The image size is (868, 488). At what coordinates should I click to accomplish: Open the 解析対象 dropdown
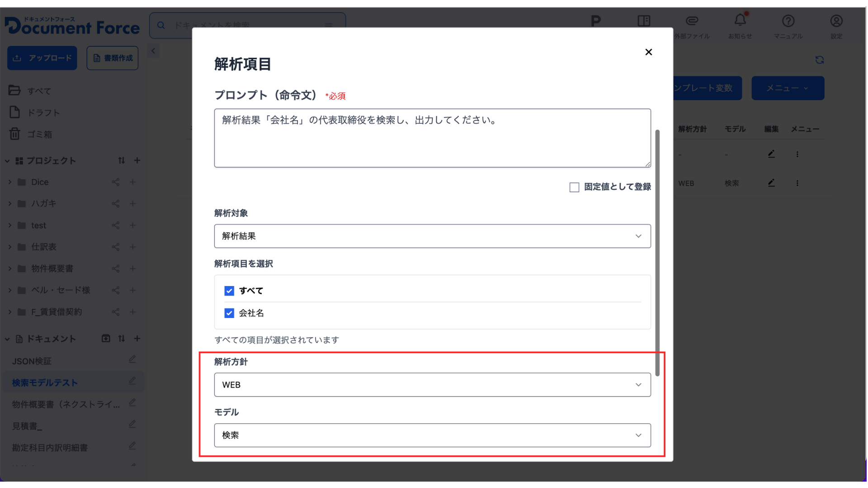point(433,236)
